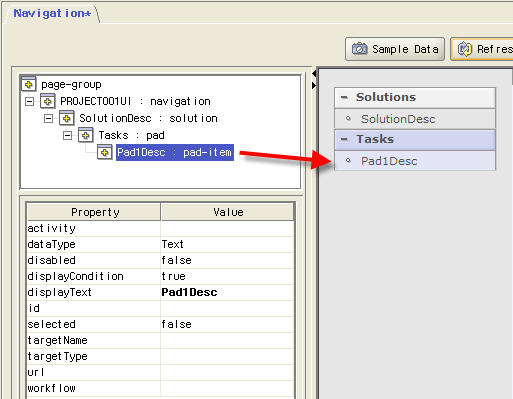Select the selected property name
The height and width of the screenshot is (399, 513).
94,324
